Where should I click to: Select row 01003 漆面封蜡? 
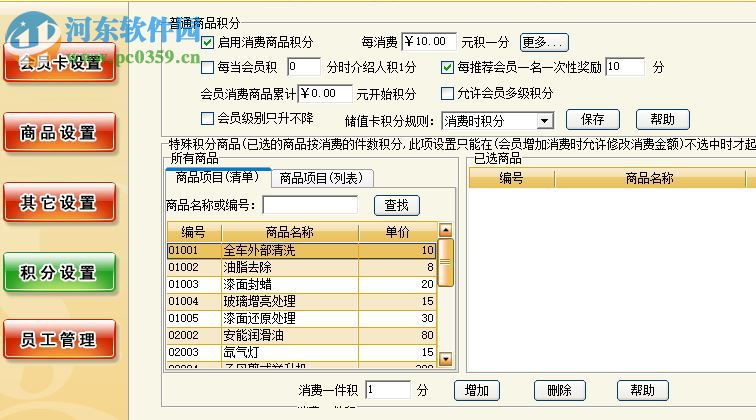coord(301,284)
